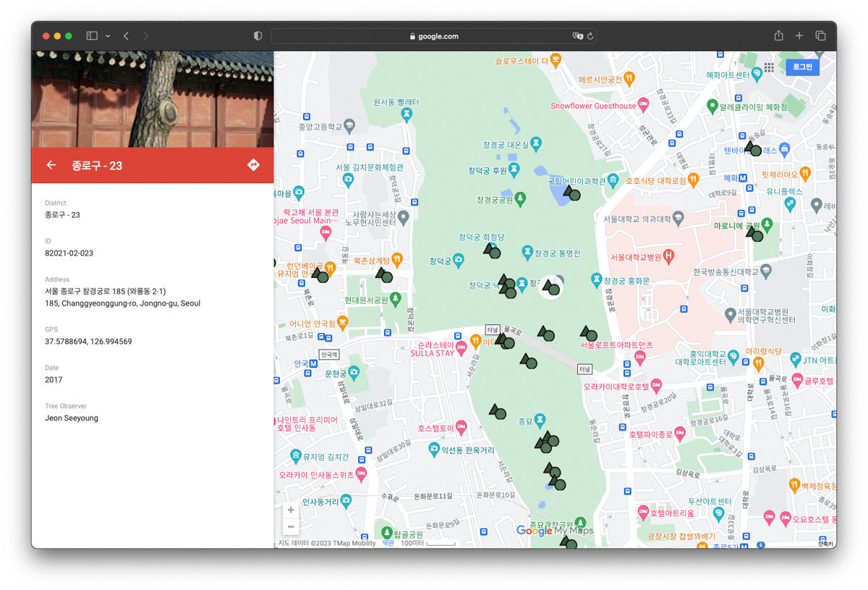Click the back arrow in red header
Screen dimensions: 868x590
51,165
